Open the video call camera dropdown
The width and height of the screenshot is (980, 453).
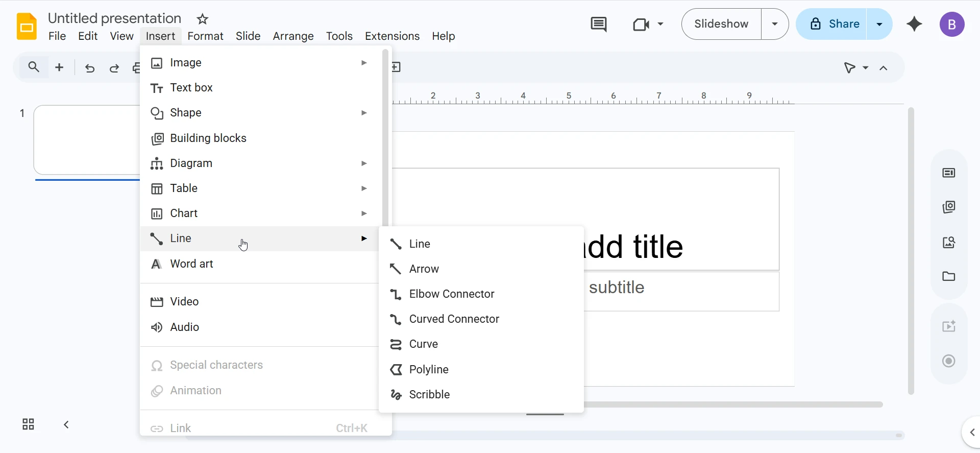tap(648, 24)
